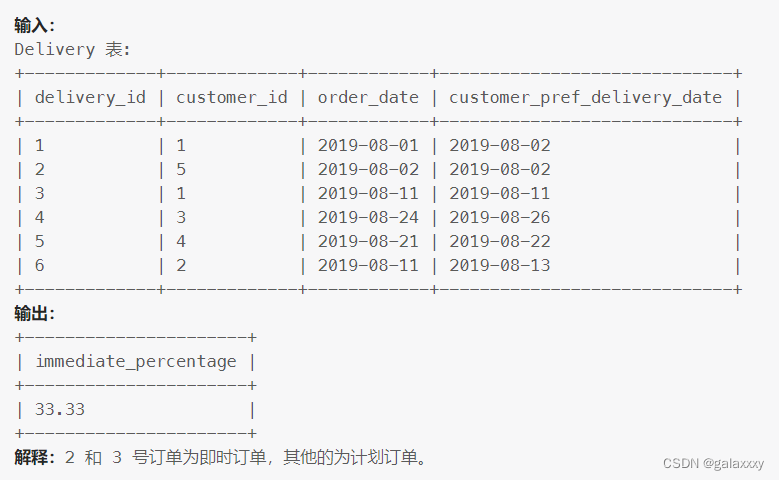Click delivery_id value 6
The height and width of the screenshot is (480, 779).
pos(40,265)
